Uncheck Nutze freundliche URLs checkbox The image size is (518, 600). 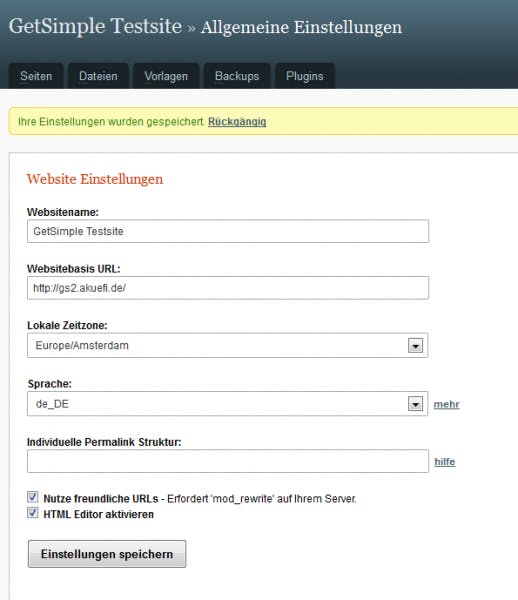[33, 497]
